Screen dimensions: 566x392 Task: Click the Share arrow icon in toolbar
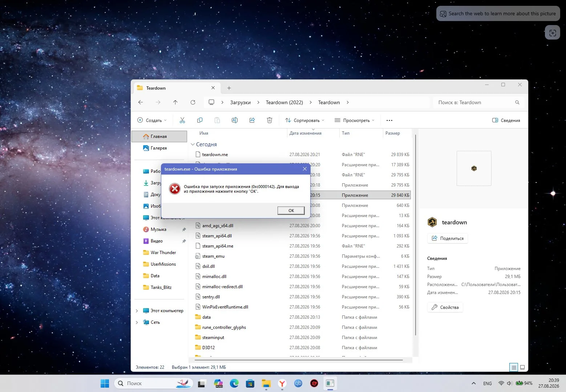tap(252, 120)
